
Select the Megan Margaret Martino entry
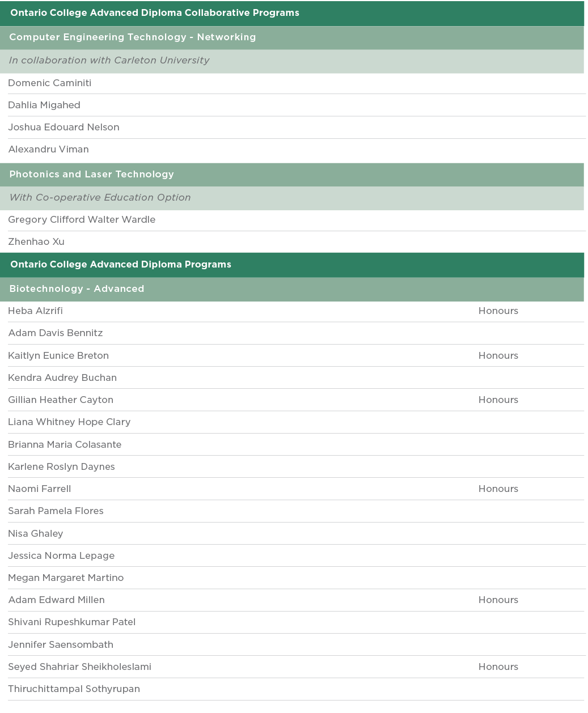pos(66,578)
